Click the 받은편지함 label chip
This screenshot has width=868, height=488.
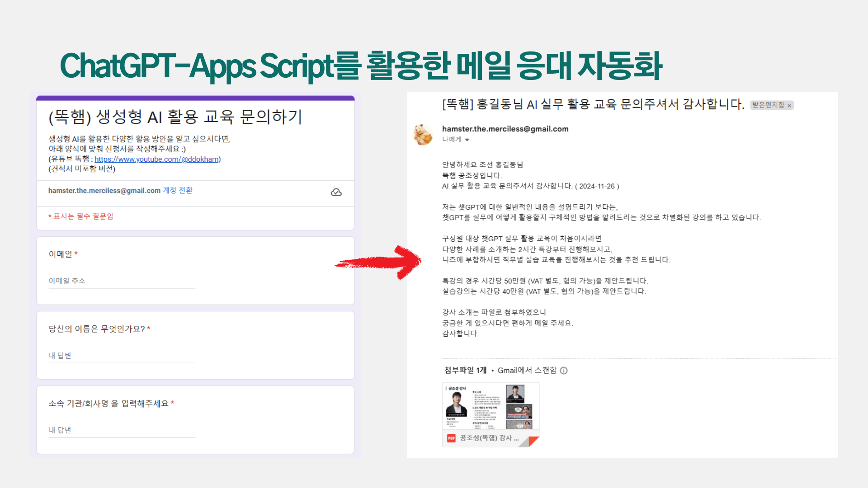point(768,105)
